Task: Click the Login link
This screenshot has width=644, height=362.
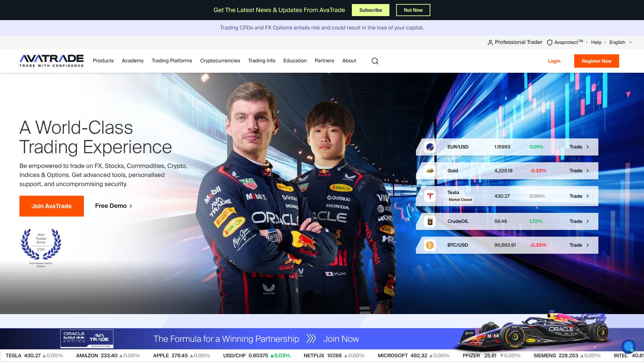Action: click(x=554, y=61)
